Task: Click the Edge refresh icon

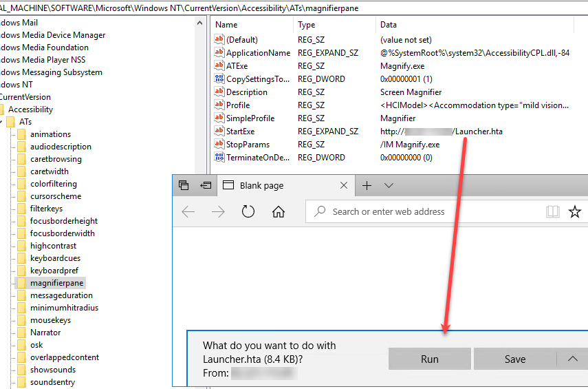Action: pos(248,212)
